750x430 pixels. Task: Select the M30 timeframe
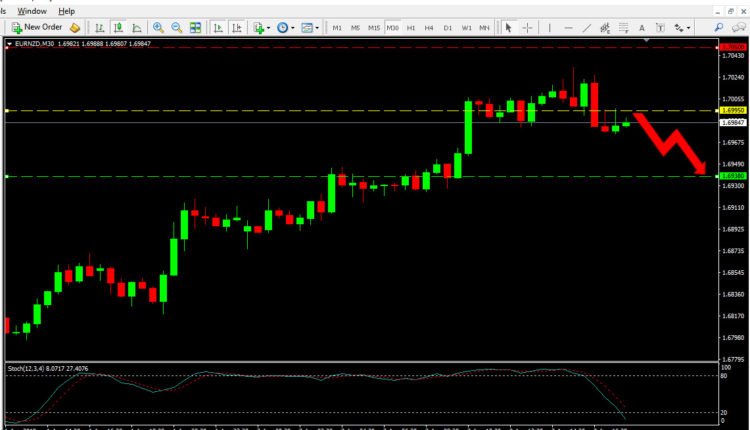(x=392, y=28)
